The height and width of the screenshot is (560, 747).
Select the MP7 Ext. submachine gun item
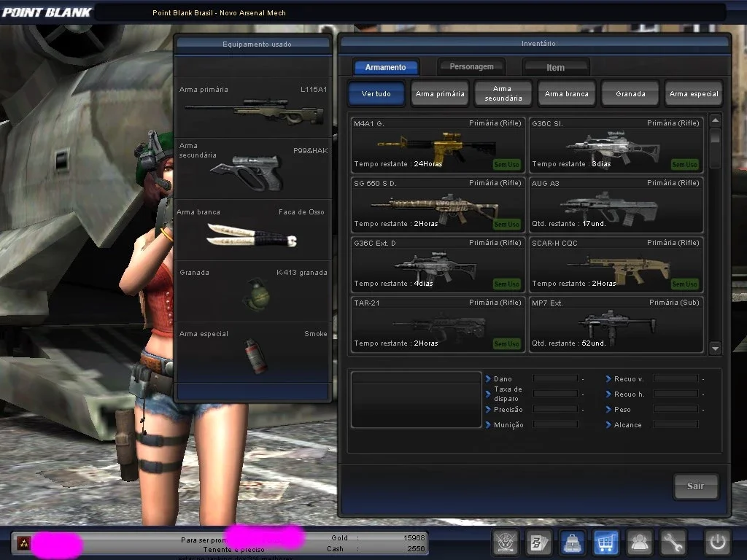coord(616,324)
